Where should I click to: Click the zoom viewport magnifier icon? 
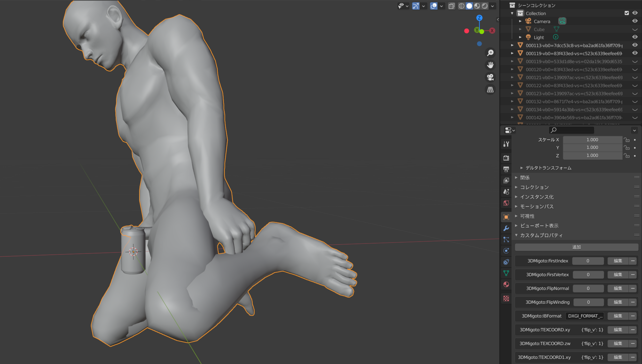coord(490,53)
